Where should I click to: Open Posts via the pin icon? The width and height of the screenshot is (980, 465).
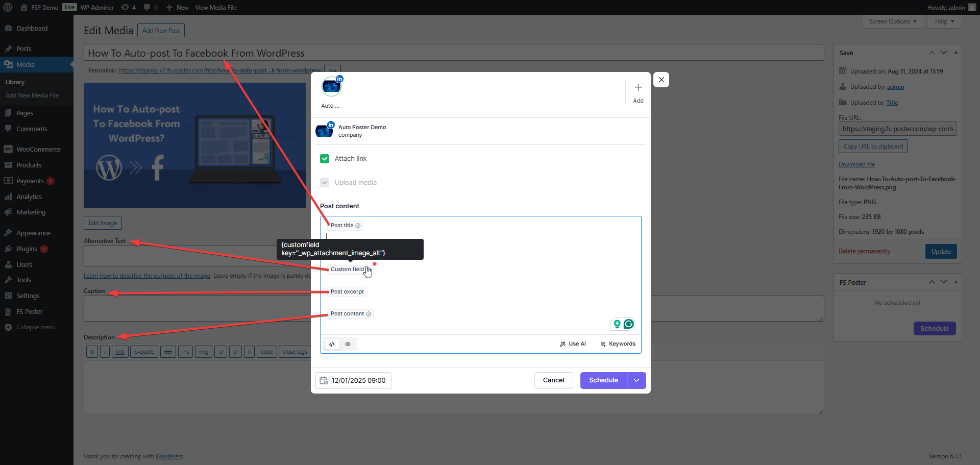click(8, 49)
